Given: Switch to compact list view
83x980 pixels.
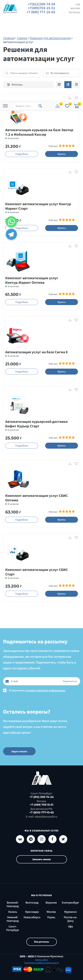Looking at the screenshot, I should [x=77, y=85].
